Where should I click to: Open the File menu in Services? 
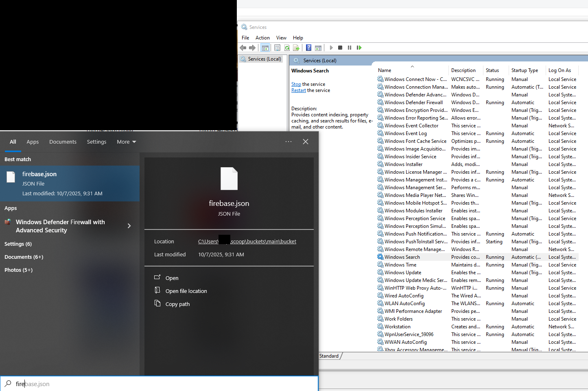pyautogui.click(x=245, y=38)
